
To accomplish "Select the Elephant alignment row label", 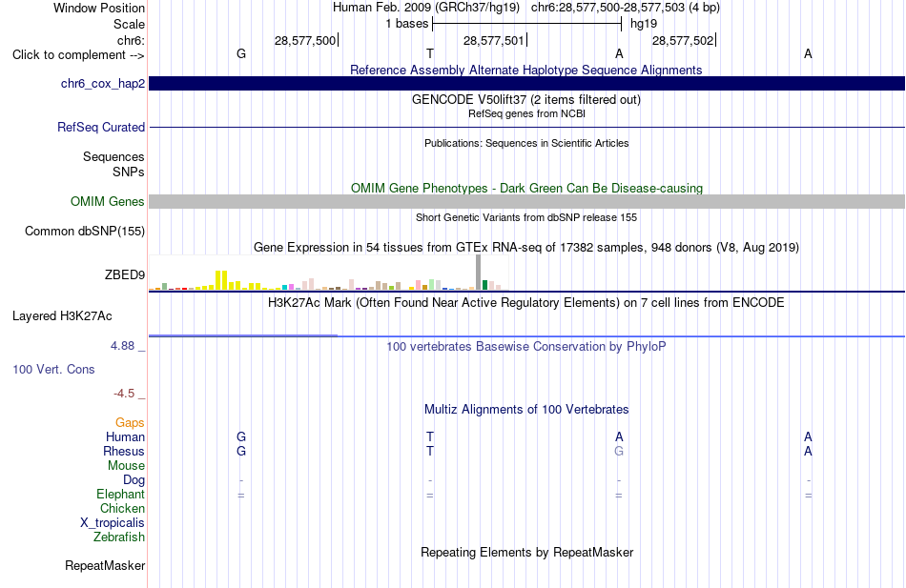I will (120, 494).
